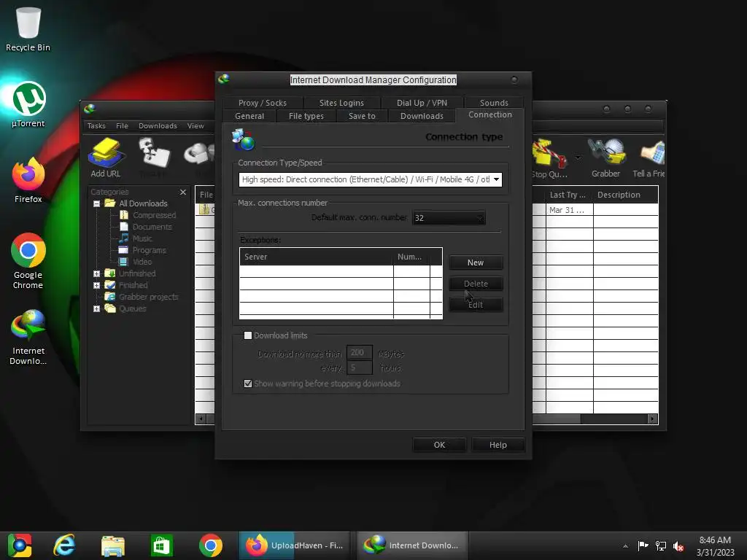Viewport: 747px width, 560px height.
Task: Switch to the Sites Logins tab
Action: click(341, 103)
